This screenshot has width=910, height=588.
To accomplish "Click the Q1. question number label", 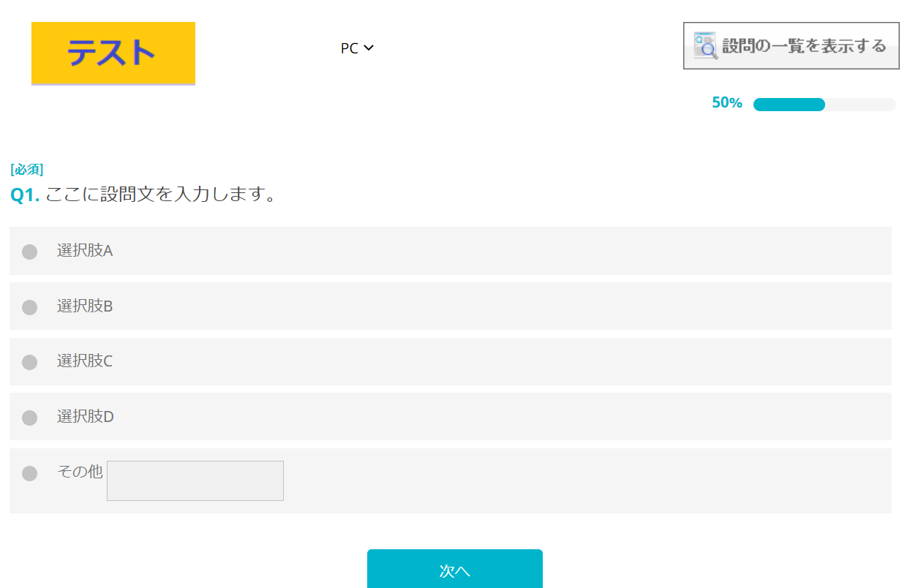I will click(x=25, y=195).
